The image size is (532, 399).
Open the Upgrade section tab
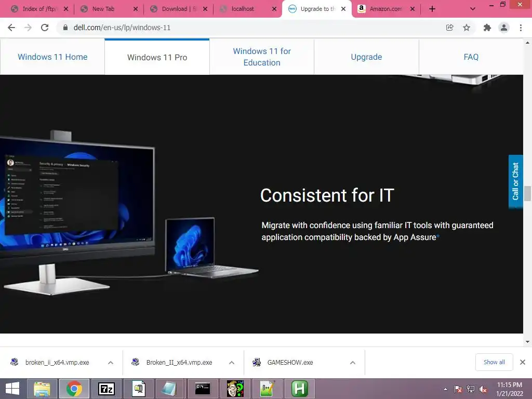(x=366, y=57)
